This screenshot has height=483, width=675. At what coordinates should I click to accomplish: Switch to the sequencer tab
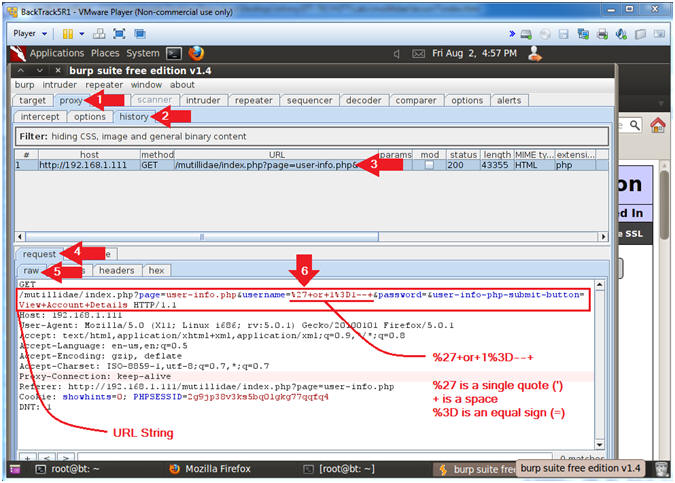[x=310, y=100]
